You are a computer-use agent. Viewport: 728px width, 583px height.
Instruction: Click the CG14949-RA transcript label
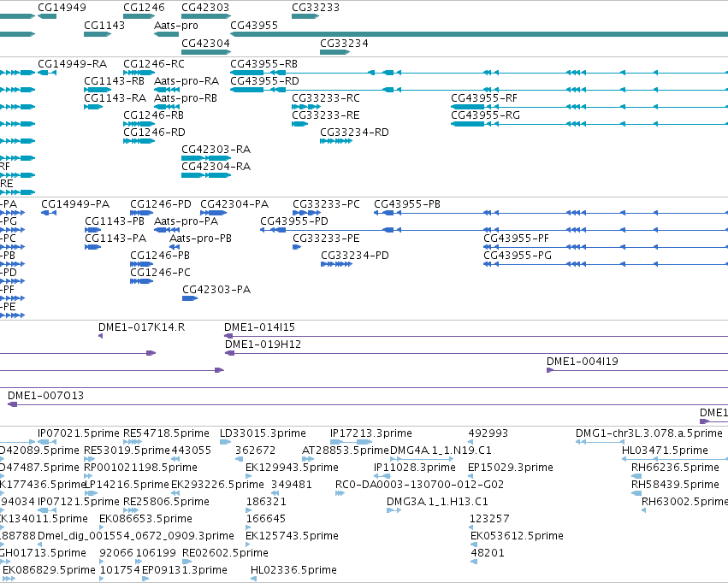73,63
